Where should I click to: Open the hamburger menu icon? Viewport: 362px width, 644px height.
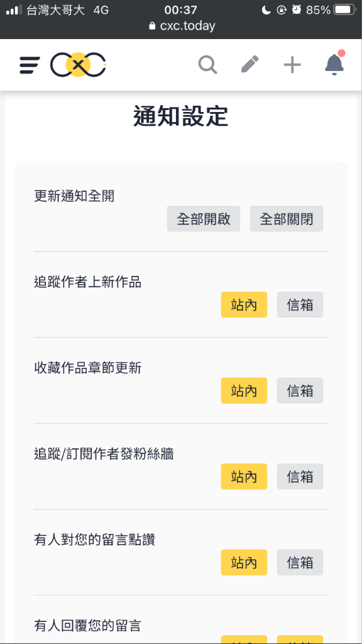pos(30,65)
